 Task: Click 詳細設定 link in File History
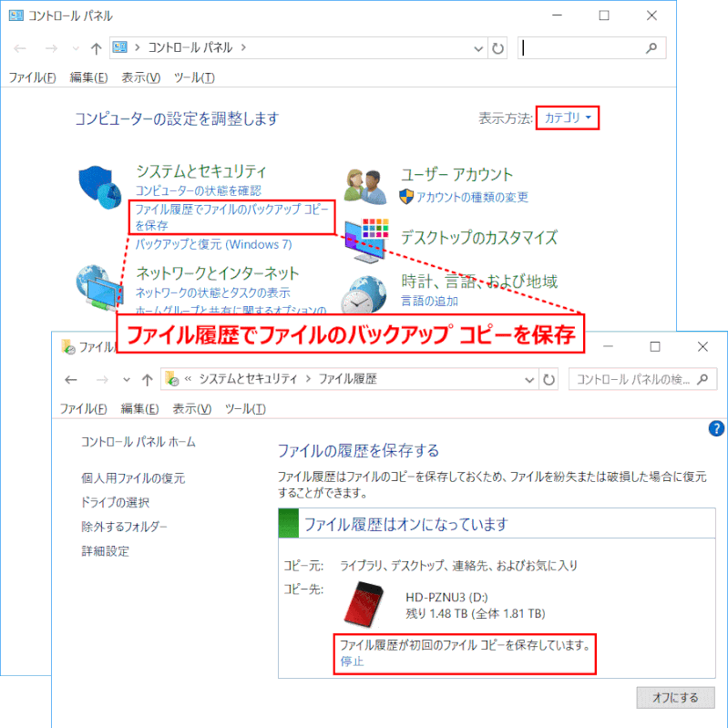pos(106,551)
